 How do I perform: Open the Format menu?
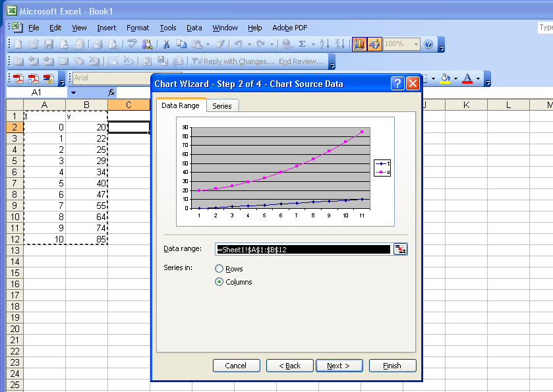click(138, 28)
